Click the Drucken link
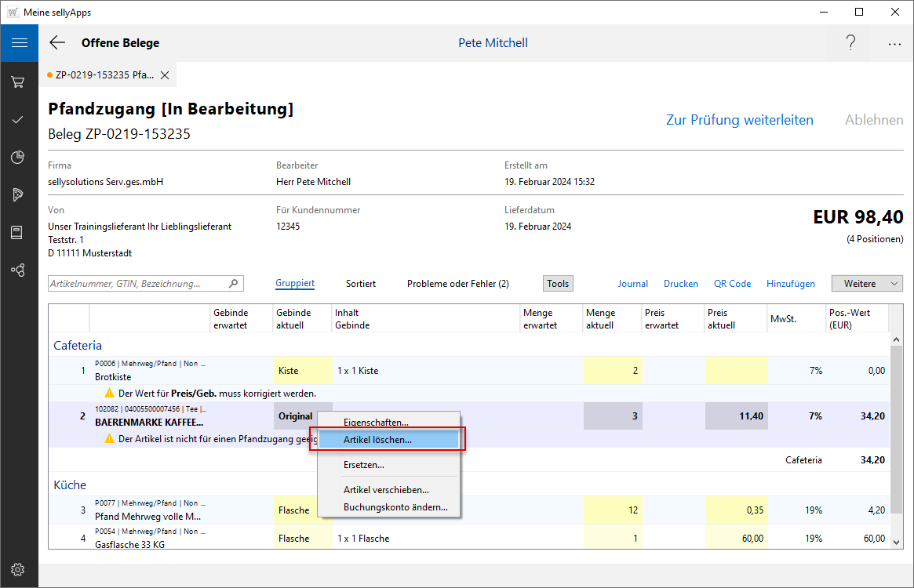 coord(680,284)
